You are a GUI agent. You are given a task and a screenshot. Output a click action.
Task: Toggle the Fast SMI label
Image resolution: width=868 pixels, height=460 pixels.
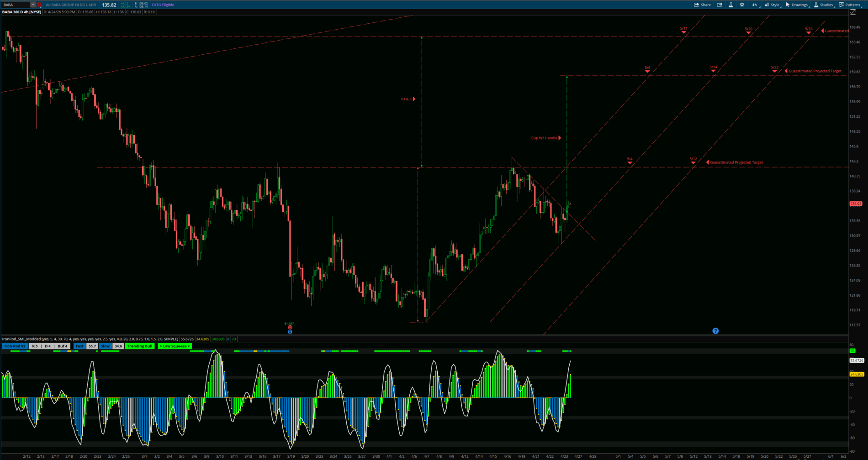tap(79, 346)
